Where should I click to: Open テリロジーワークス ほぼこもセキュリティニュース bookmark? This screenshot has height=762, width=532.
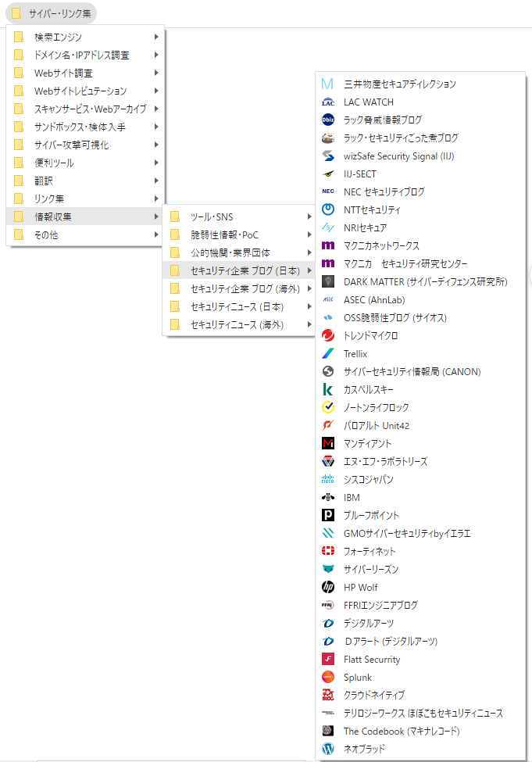tap(421, 714)
